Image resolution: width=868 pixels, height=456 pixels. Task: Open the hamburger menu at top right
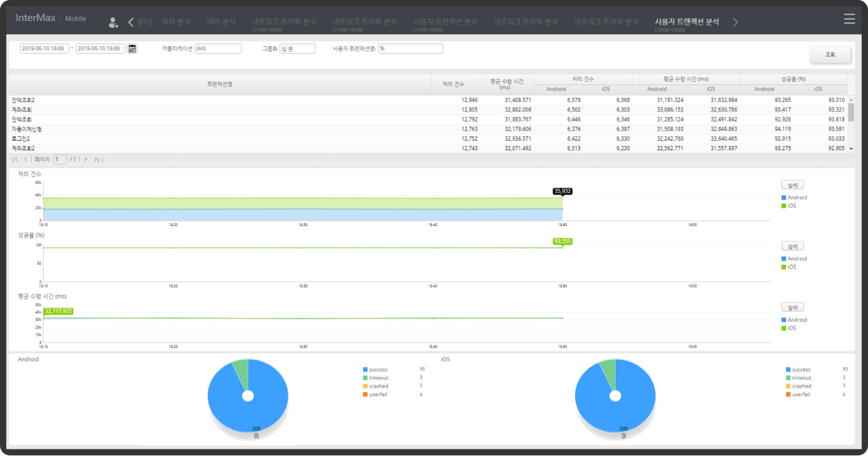coord(849,19)
